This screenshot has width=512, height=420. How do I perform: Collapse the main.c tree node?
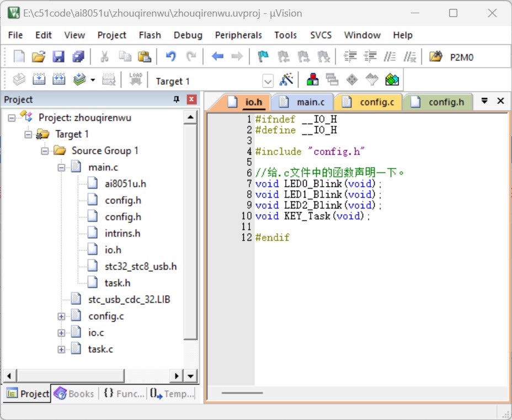pos(61,168)
